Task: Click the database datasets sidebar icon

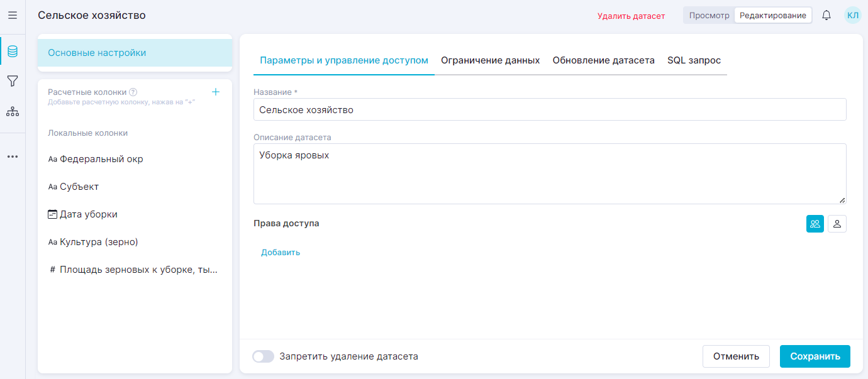Action: tap(12, 52)
